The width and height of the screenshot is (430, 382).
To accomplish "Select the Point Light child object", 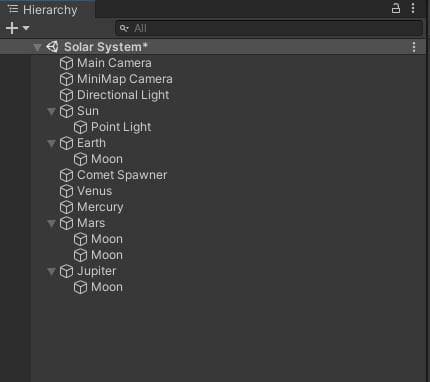I will [121, 127].
